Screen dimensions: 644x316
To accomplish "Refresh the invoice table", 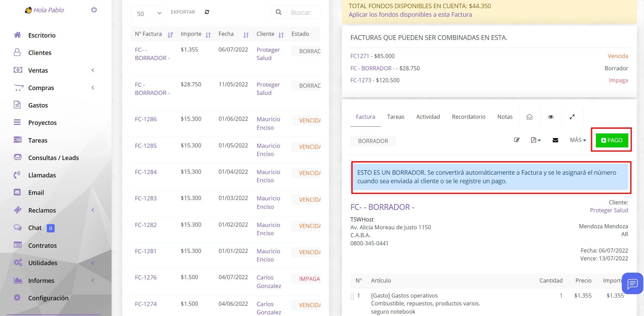I will point(207,12).
